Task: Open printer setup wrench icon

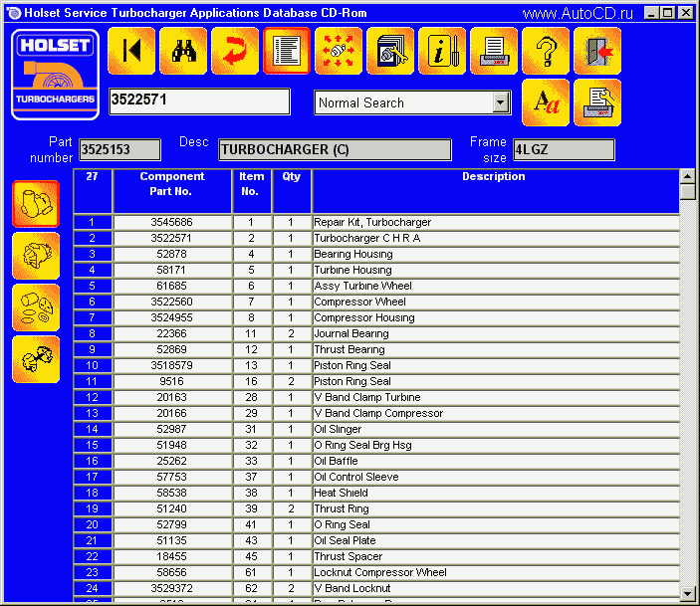Action: [597, 102]
